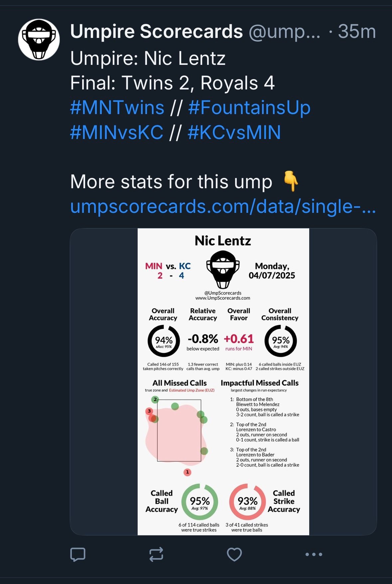Tap the pointing-down hand emoji
Viewport: 392px width, 584px height.
[x=291, y=181]
